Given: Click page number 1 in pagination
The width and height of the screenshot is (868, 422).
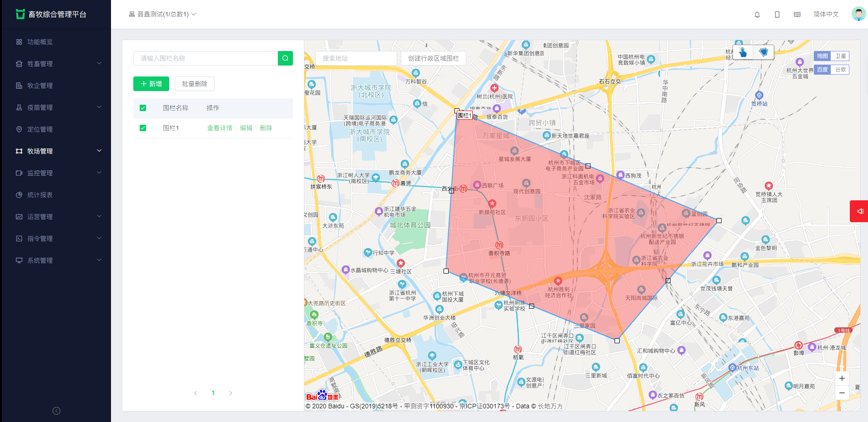Looking at the screenshot, I should pos(213,393).
